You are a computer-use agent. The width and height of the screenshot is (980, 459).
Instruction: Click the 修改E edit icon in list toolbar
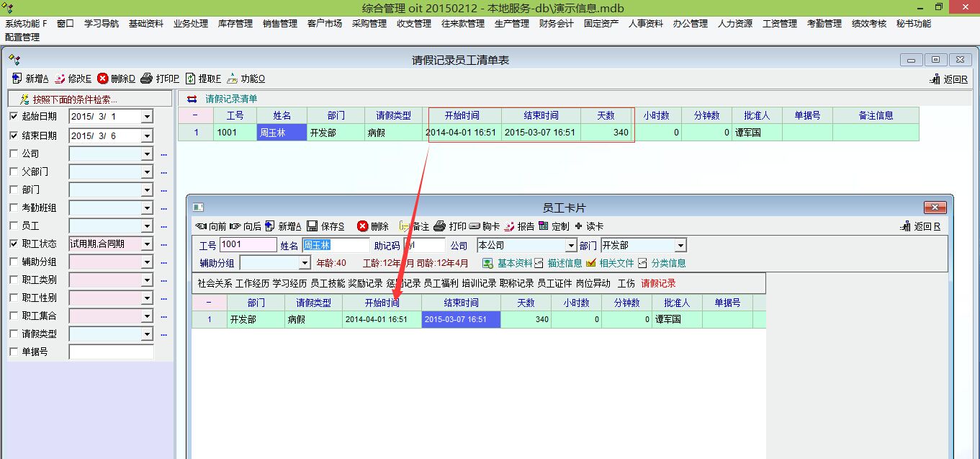coord(60,79)
